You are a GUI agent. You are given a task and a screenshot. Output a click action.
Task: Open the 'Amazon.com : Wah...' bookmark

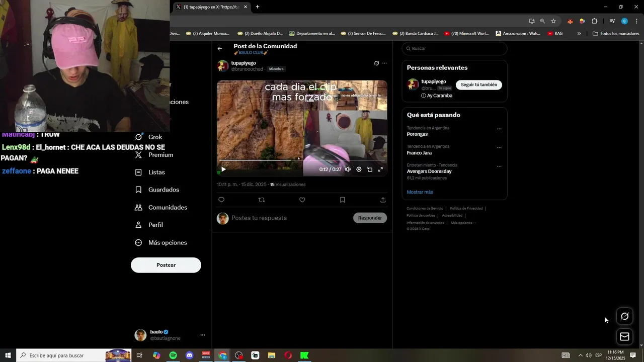pyautogui.click(x=518, y=34)
